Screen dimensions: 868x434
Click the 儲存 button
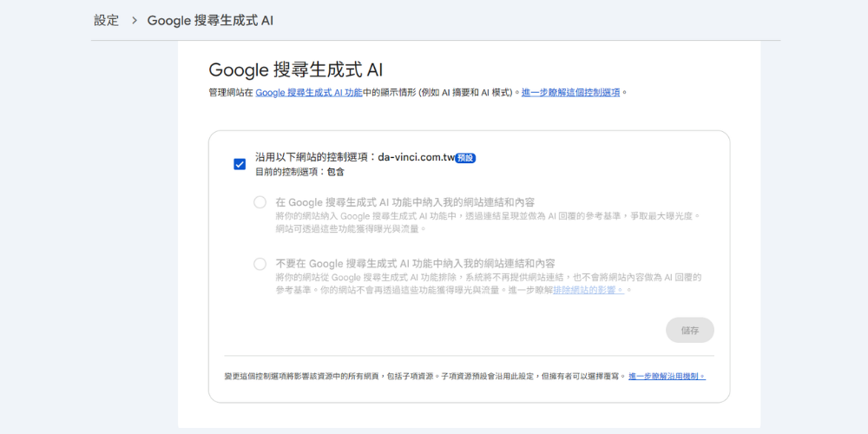tap(690, 330)
